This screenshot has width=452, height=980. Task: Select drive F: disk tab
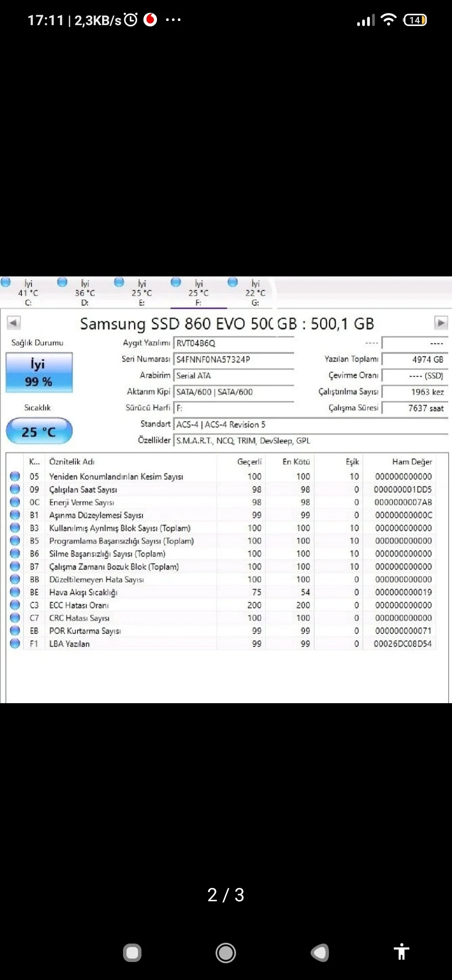click(x=198, y=292)
